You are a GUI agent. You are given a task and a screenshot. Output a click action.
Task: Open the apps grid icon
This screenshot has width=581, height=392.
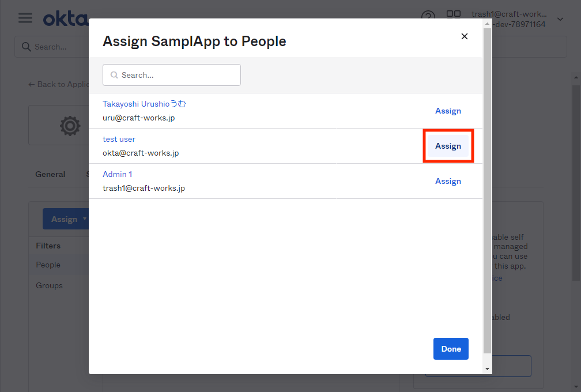pos(453,14)
